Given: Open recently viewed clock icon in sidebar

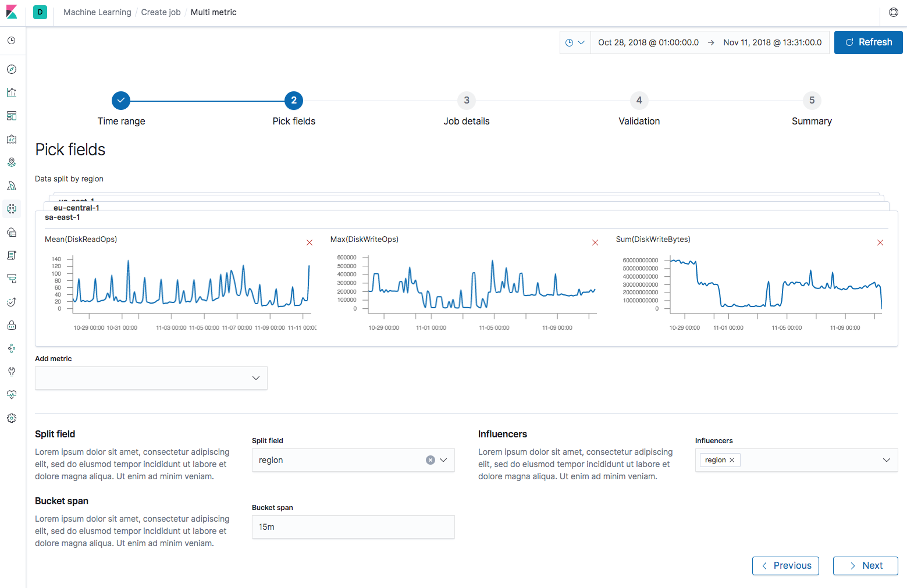Looking at the screenshot, I should (x=12, y=41).
